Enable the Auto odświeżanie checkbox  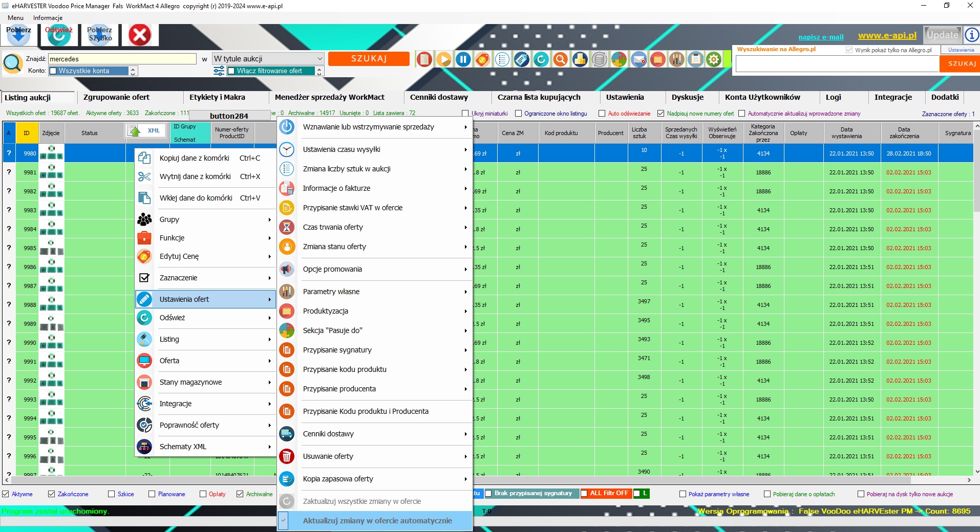click(x=602, y=114)
